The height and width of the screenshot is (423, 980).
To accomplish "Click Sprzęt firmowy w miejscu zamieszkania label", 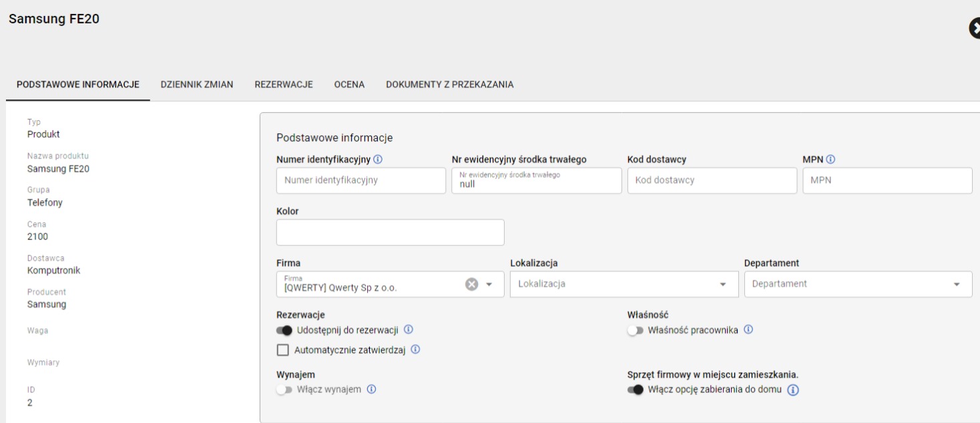I will (x=713, y=375).
